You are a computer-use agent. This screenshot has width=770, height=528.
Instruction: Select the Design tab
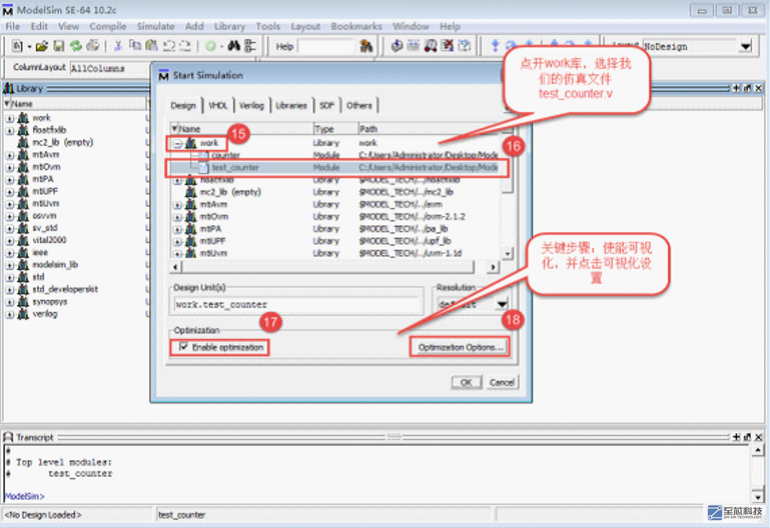183,106
